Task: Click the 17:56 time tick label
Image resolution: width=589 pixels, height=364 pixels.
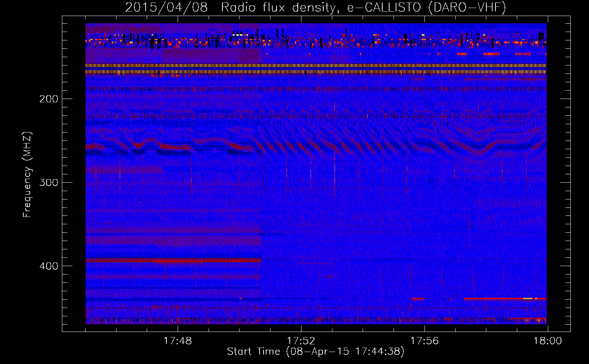Action: pos(424,341)
